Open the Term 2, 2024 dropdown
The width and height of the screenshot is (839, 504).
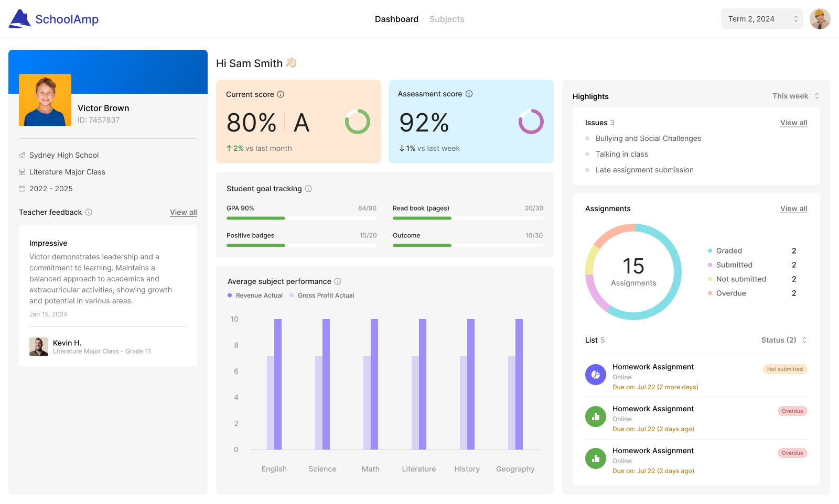click(x=762, y=19)
